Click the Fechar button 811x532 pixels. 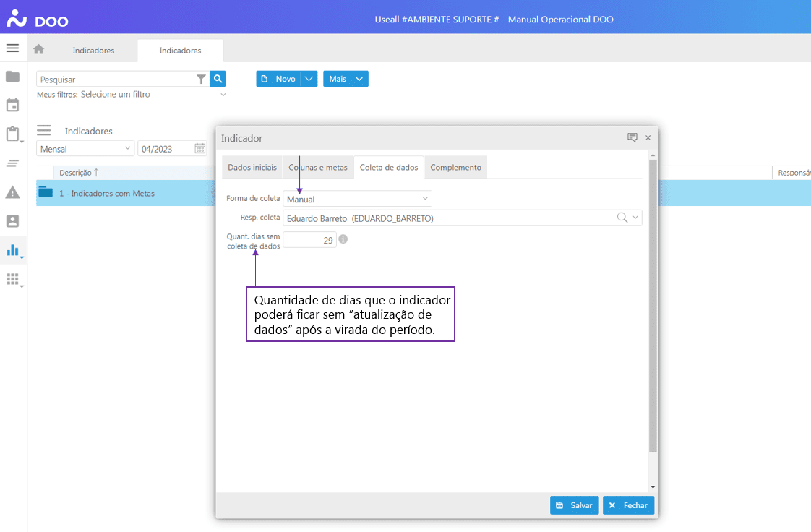(628, 505)
